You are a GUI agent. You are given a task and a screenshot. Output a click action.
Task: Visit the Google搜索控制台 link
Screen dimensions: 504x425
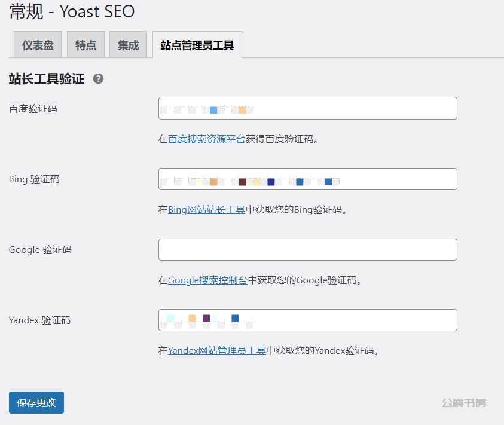coord(207,280)
